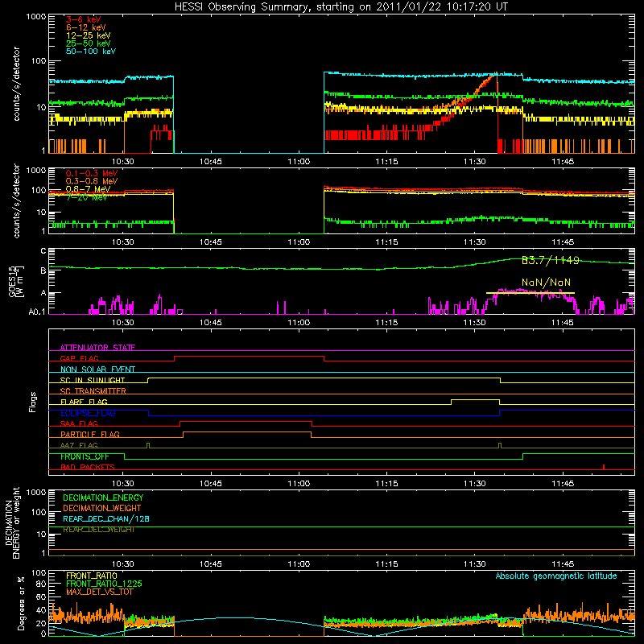Select the AAZ_FLAG label
Viewport: 644px width, 644px height.
(x=79, y=445)
